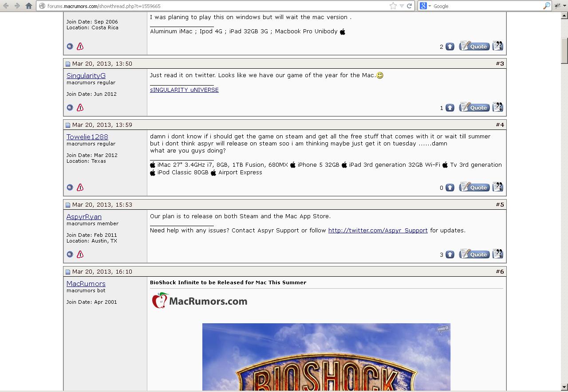
Task: Open the twitter.com/Aspyr_Support link
Action: pos(378,230)
